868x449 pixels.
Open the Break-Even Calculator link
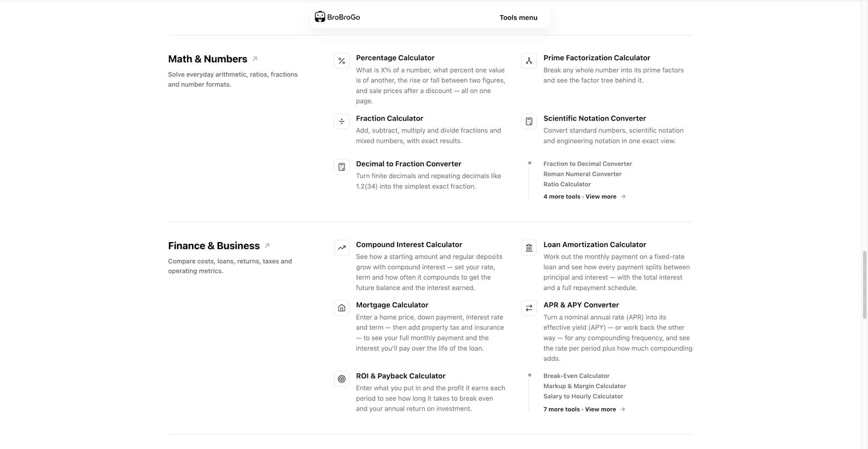(x=576, y=376)
